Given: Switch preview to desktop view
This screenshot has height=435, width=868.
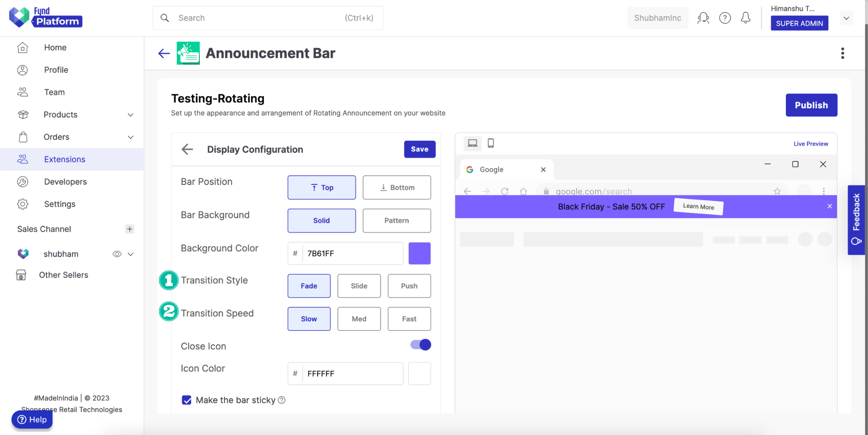Looking at the screenshot, I should coord(472,143).
